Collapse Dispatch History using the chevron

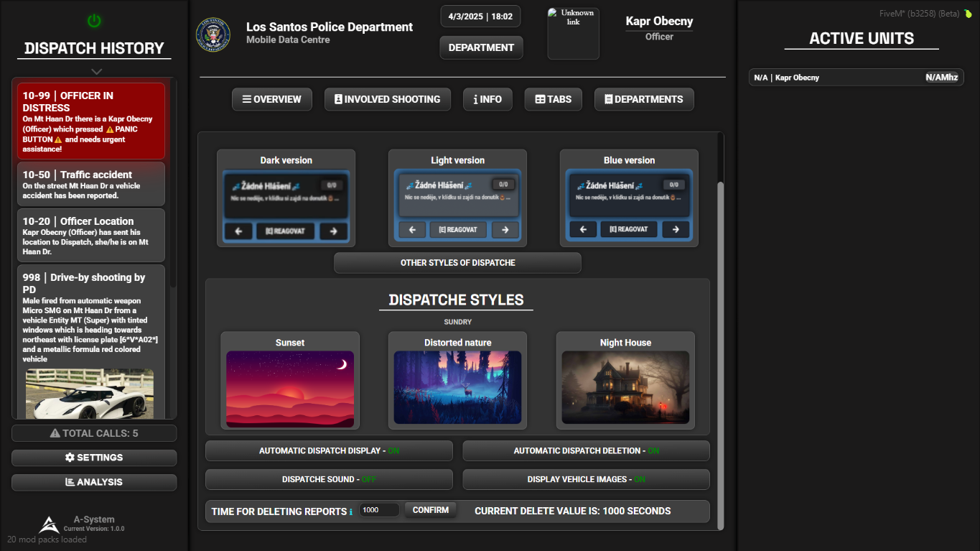(97, 71)
